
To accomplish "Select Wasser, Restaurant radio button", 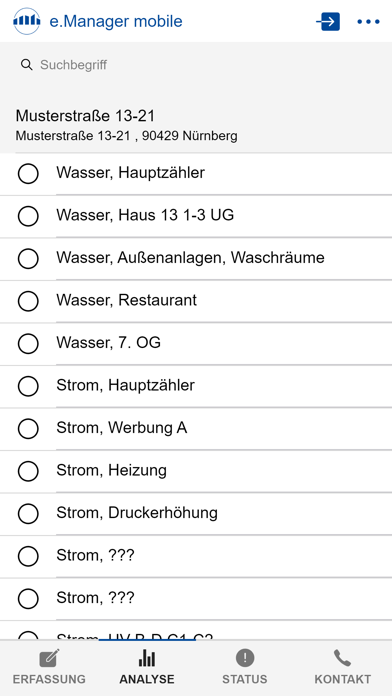I will (28, 301).
